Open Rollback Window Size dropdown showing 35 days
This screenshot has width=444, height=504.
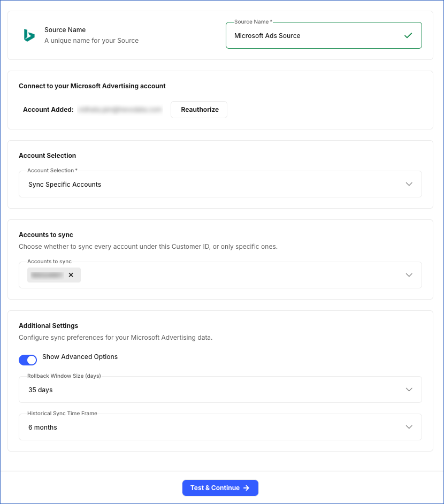point(220,390)
